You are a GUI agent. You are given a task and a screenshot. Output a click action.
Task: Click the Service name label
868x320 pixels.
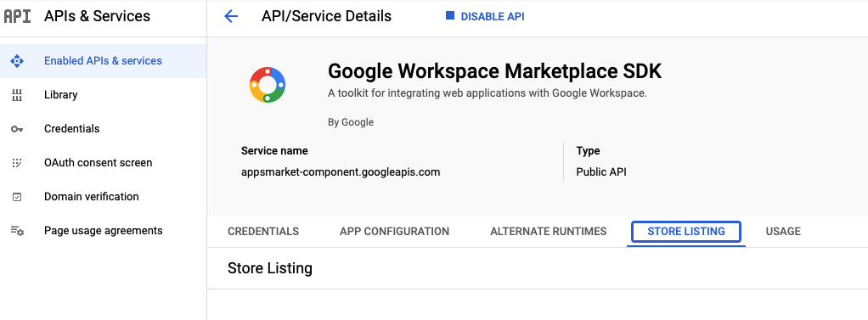tap(274, 150)
